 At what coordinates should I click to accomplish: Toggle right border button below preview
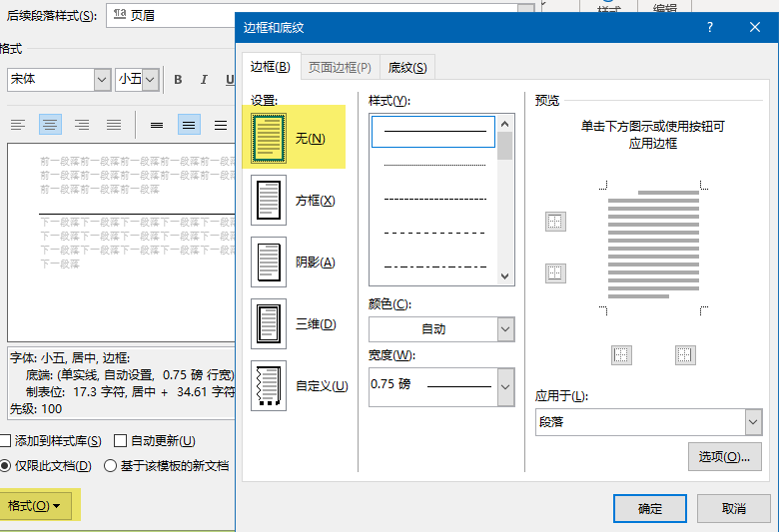click(x=685, y=355)
